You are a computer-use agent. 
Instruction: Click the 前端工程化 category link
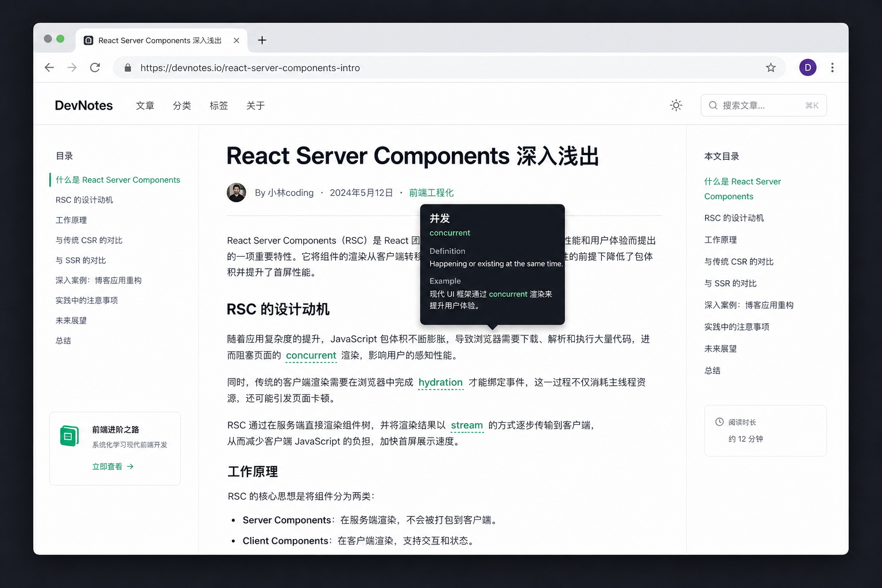coord(431,193)
